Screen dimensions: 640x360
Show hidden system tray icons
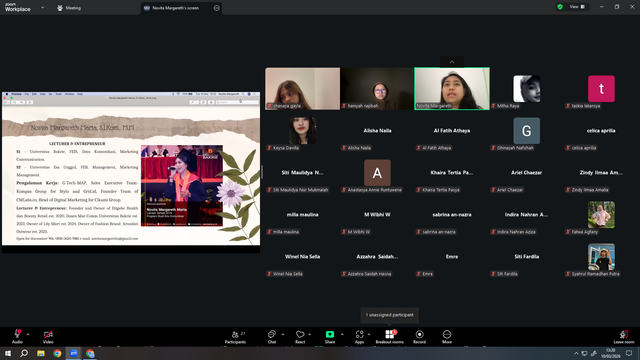point(576,353)
